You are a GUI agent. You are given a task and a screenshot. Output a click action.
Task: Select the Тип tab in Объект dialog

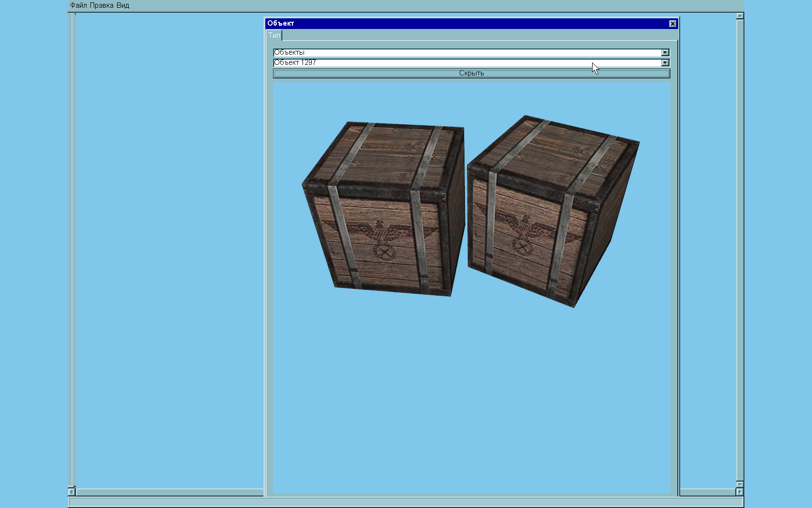click(274, 35)
